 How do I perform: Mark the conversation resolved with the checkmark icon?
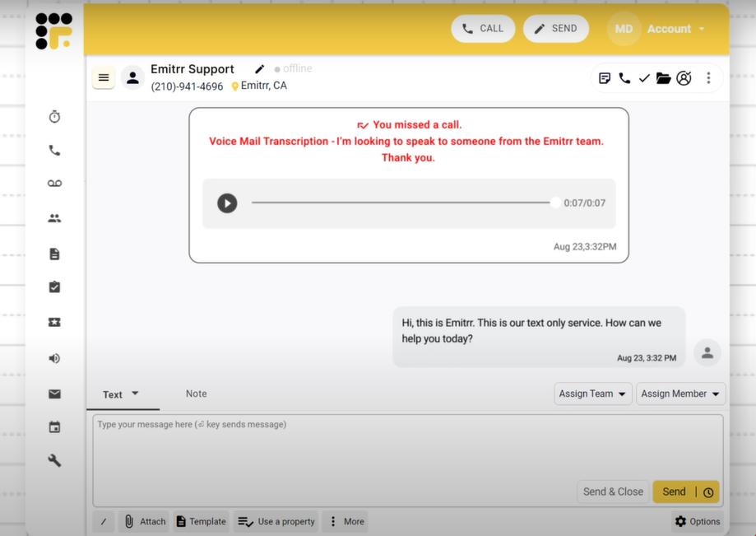point(645,77)
